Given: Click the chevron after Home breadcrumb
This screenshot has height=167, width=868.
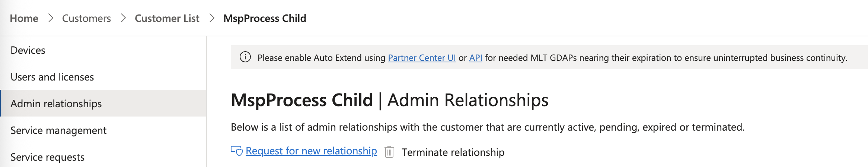Looking at the screenshot, I should click(51, 18).
